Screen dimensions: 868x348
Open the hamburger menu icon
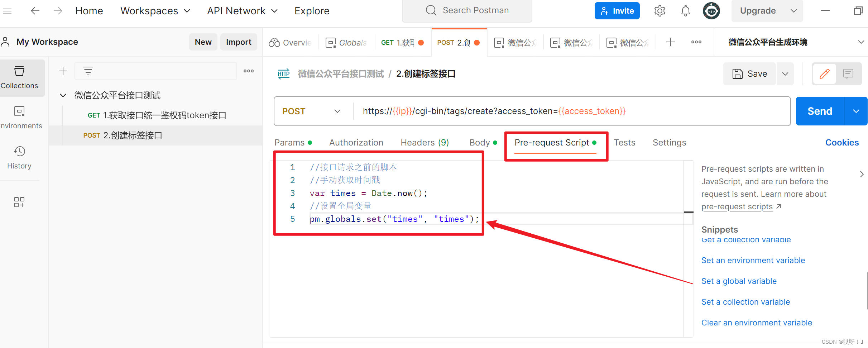click(7, 11)
